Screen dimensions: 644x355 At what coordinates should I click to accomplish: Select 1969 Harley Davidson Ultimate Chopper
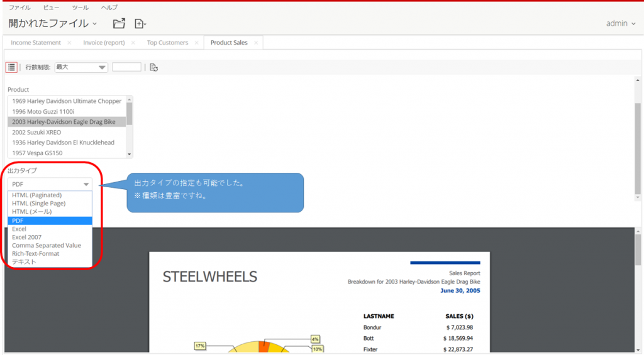click(67, 101)
